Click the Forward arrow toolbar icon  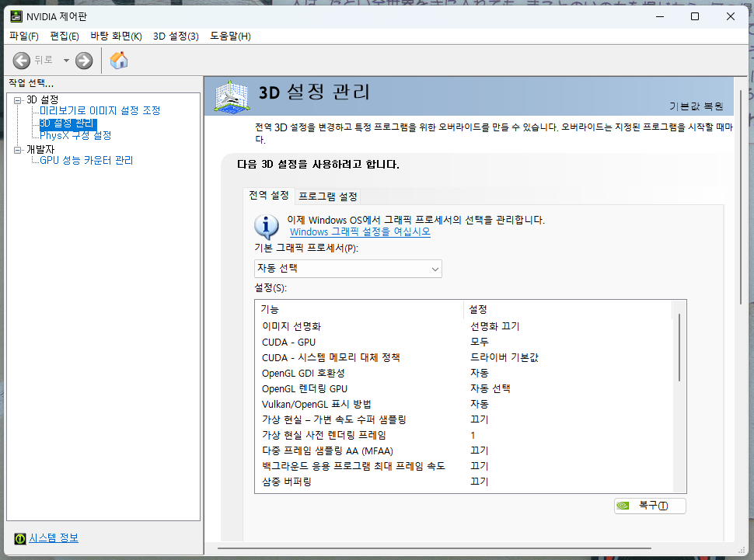click(84, 61)
